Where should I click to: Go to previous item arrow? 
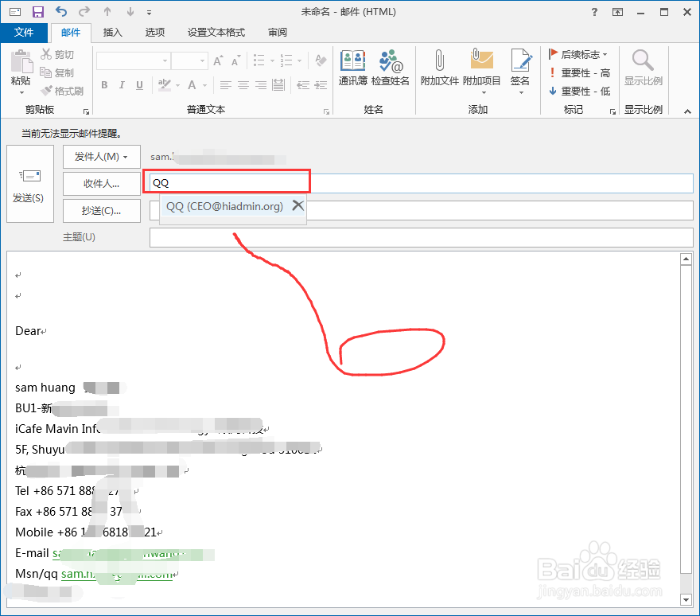pos(107,12)
